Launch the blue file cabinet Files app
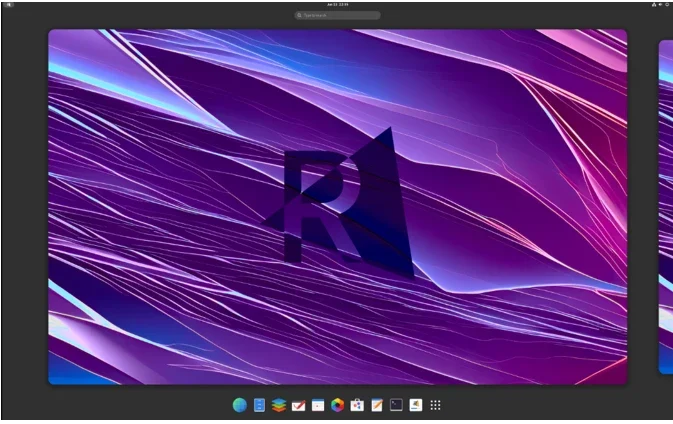The height and width of the screenshot is (424, 673). tap(259, 405)
